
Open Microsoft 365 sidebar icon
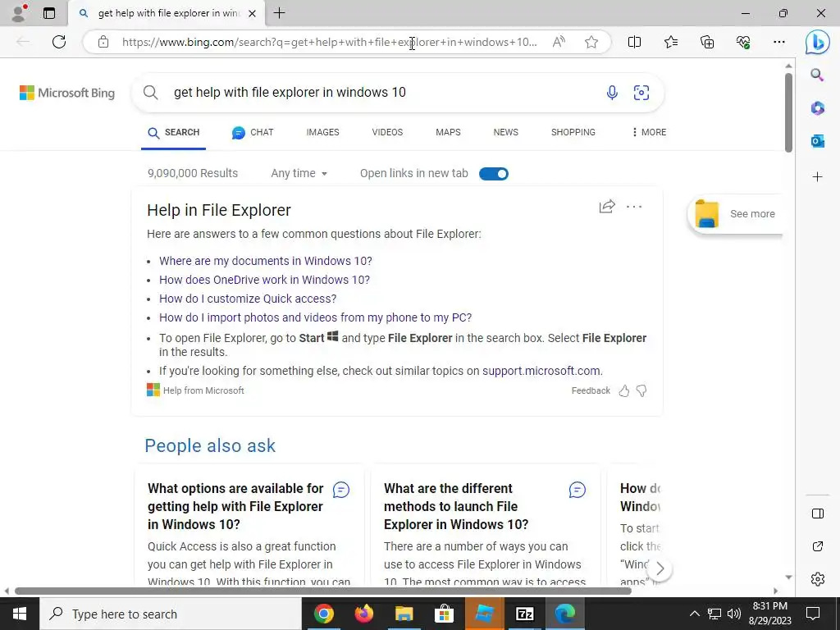(817, 108)
